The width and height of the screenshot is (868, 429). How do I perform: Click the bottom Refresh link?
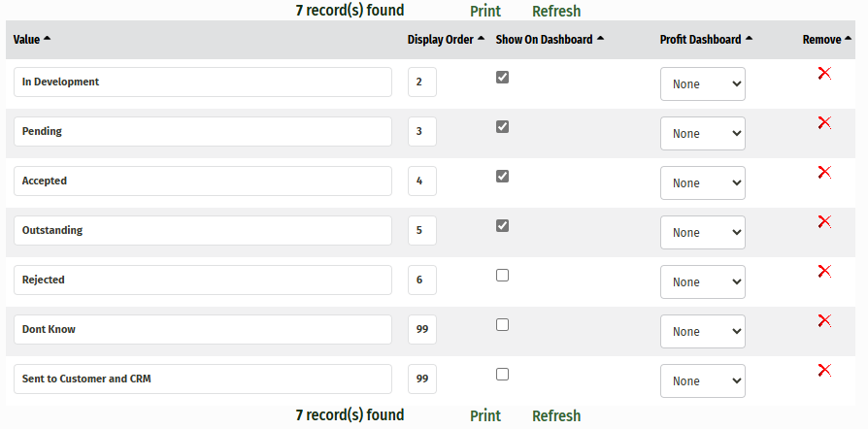point(556,416)
